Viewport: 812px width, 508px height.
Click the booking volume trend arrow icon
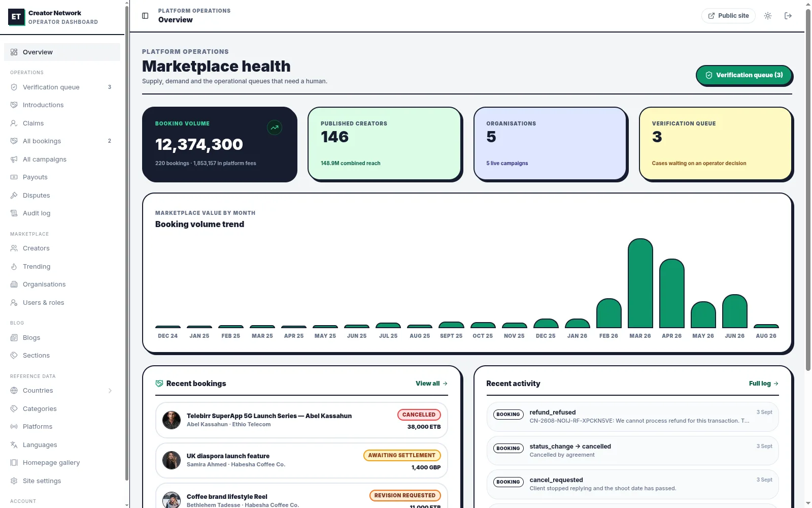[275, 128]
